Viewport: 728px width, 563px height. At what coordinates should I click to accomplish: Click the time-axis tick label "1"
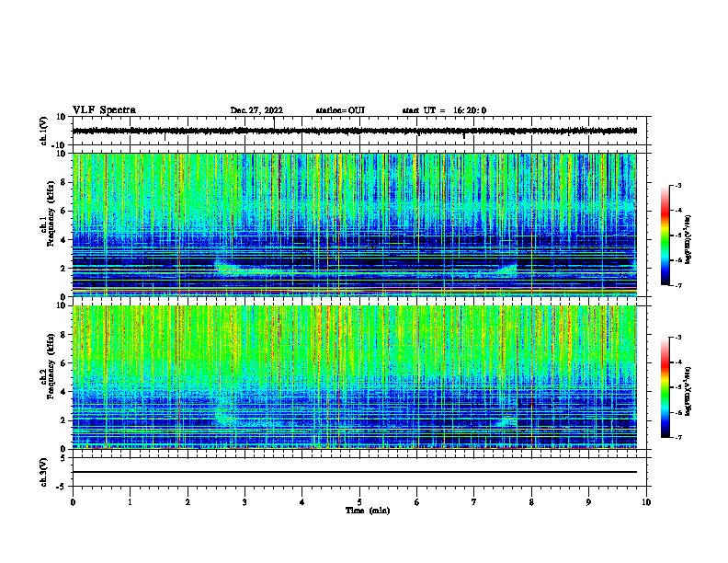(x=130, y=502)
